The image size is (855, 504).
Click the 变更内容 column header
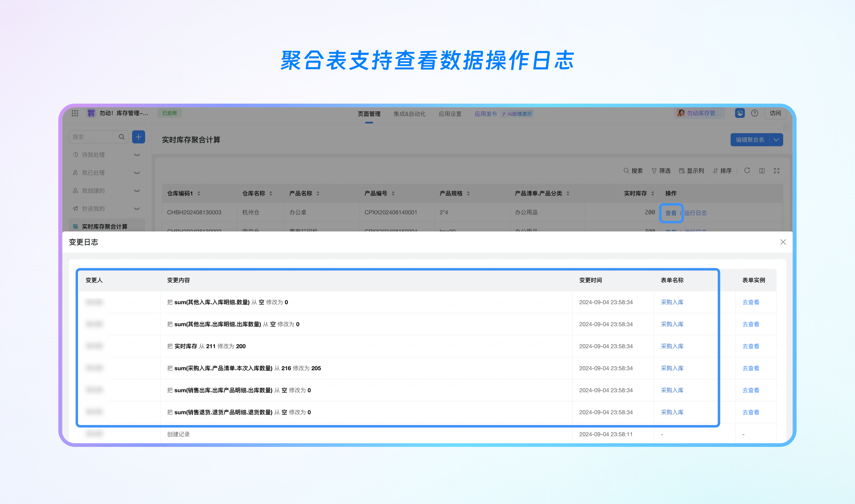tap(178, 280)
